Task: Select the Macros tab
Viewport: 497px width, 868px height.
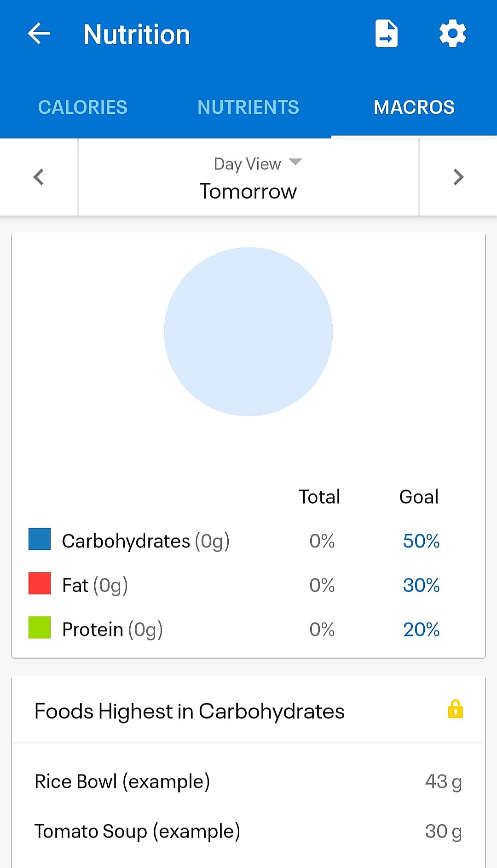Action: [x=414, y=107]
